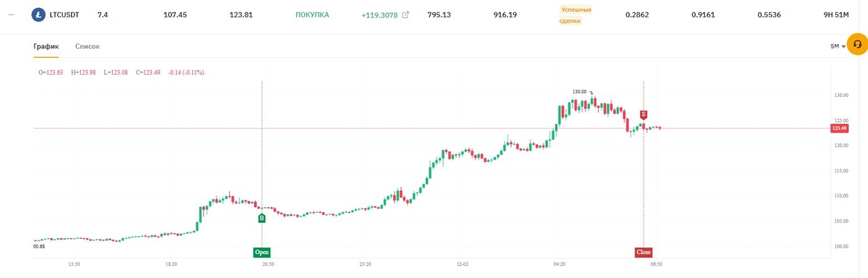Viewport: 868px width, 278px height.
Task: Click the green B buy marker
Action: (262, 218)
